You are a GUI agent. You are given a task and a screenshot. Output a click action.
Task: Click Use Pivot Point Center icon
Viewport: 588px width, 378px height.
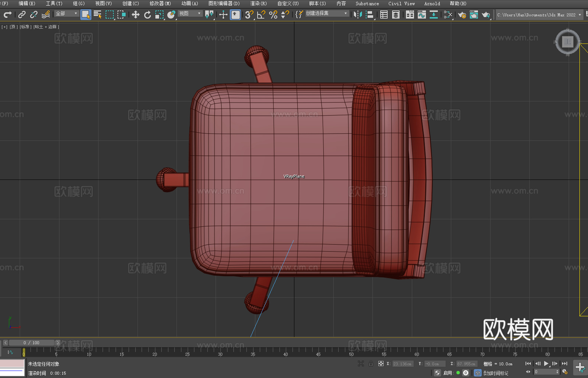pos(209,14)
